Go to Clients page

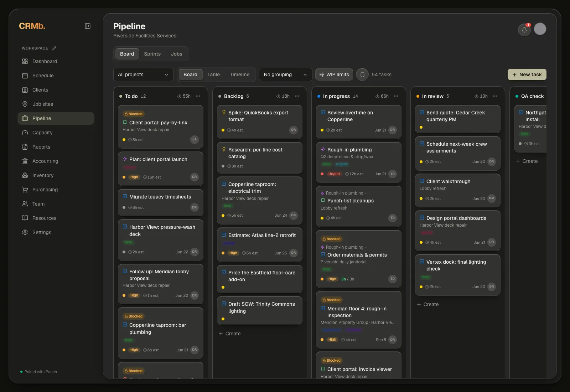56,90
